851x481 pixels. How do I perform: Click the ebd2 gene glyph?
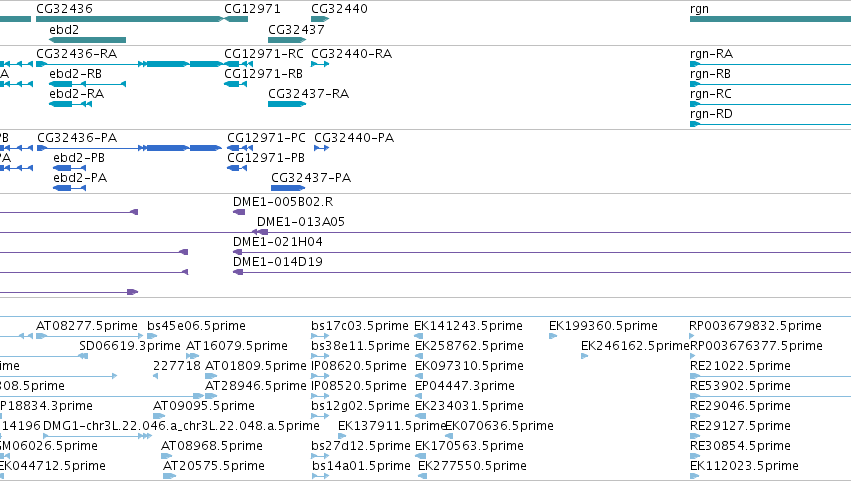[87, 40]
